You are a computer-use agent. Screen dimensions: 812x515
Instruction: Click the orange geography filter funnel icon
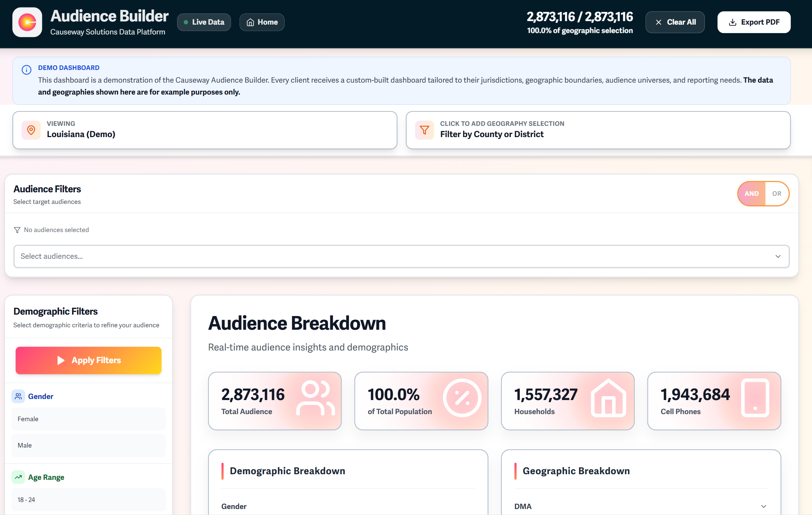tap(424, 130)
